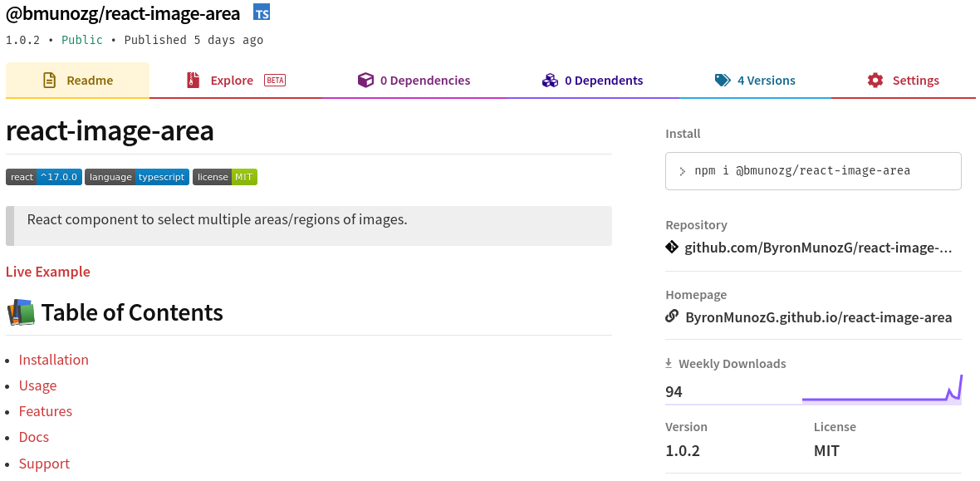Click the Dependents network icon
The height and width of the screenshot is (481, 980).
coord(550,80)
